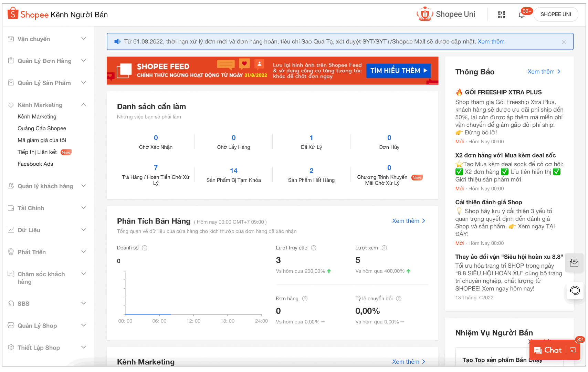The width and height of the screenshot is (588, 372).
Task: Click the Tài Chính wallet icon
Action: 11,208
